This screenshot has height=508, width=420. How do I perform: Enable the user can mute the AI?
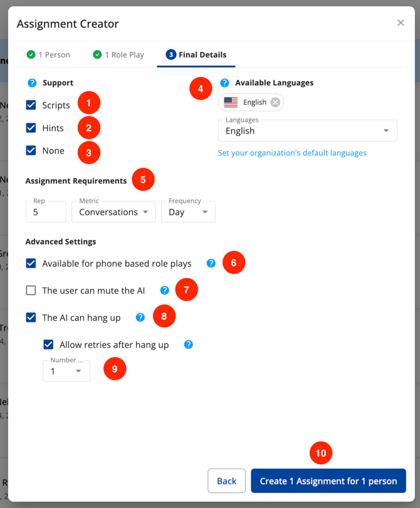31,291
